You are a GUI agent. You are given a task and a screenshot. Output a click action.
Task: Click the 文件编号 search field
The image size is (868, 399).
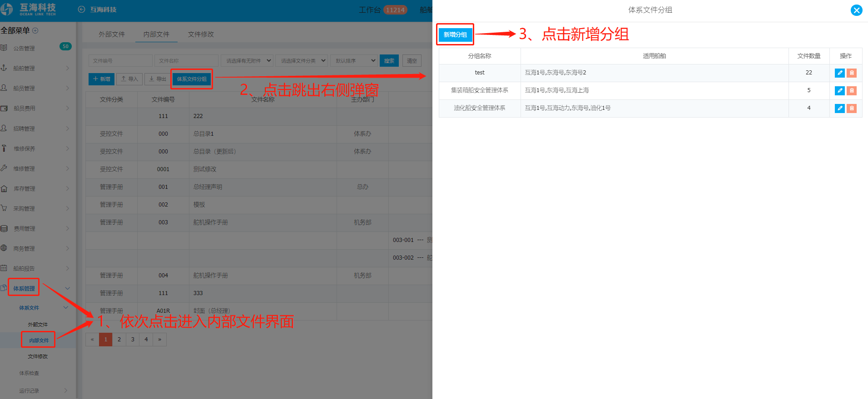(120, 61)
